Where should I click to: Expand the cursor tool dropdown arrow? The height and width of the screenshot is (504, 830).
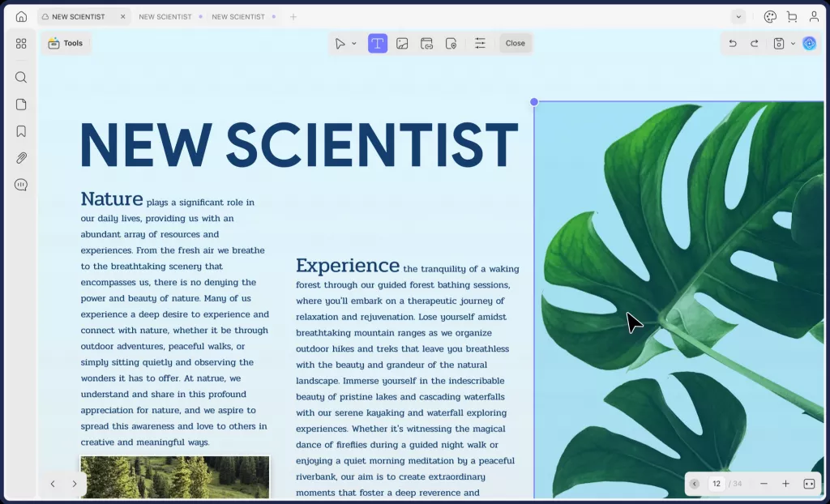pyautogui.click(x=354, y=44)
